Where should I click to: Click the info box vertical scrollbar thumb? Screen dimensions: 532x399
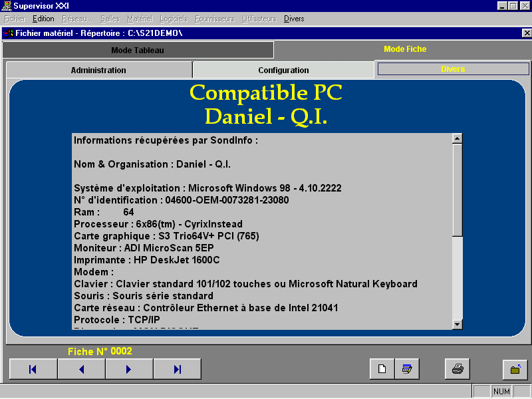click(x=458, y=190)
